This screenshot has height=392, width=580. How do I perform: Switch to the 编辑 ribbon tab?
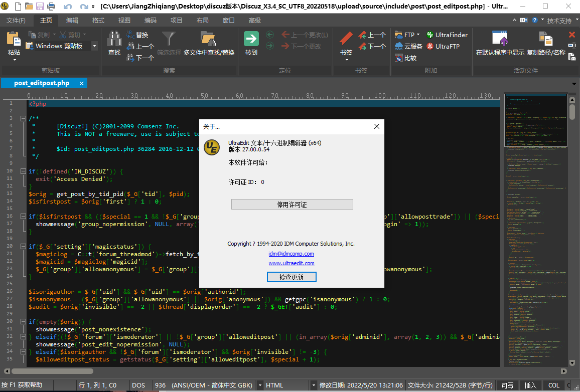pos(72,21)
